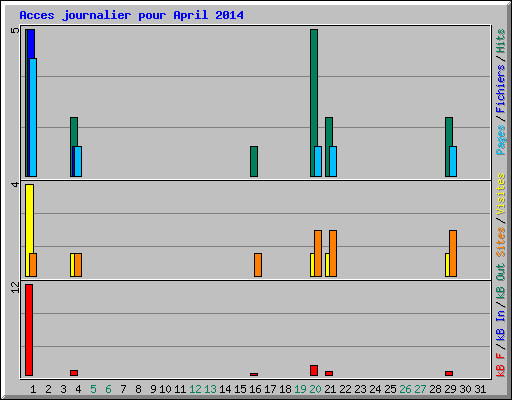
Task: Select the yellow Visites bar for day 21
Action: coord(327,265)
